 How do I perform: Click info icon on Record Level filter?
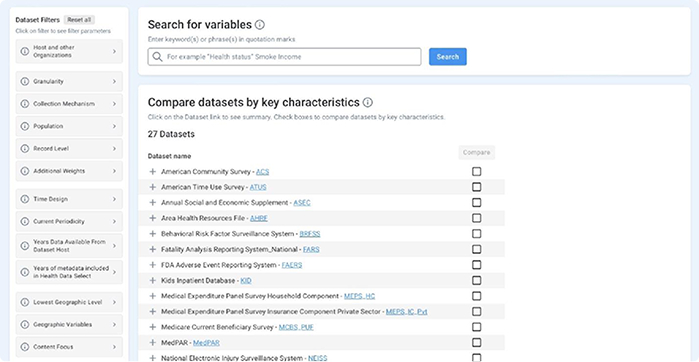[x=25, y=148]
